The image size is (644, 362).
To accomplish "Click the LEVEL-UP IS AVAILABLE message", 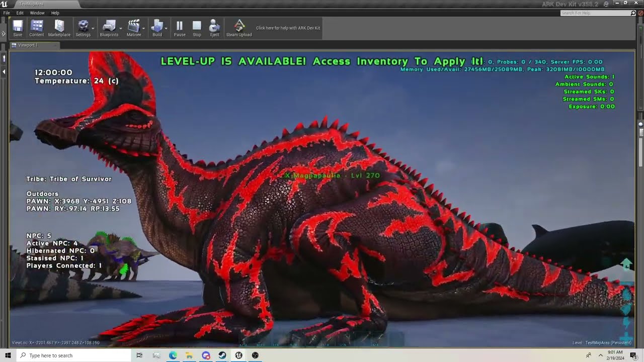I will point(322,61).
